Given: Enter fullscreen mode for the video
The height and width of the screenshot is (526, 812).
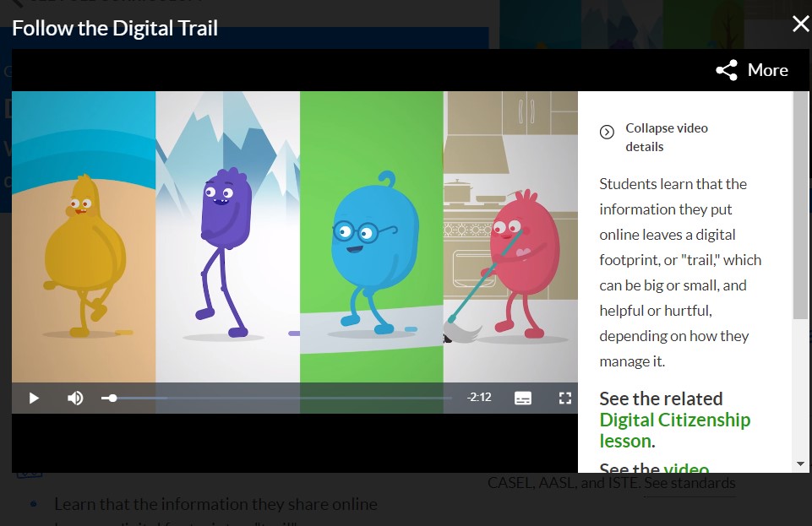Looking at the screenshot, I should point(565,398).
